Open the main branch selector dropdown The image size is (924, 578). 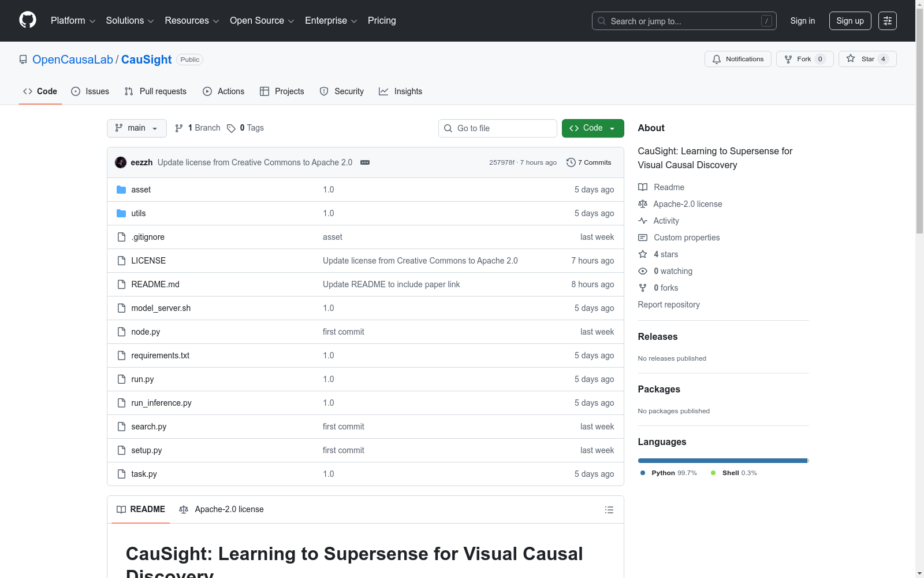[137, 128]
